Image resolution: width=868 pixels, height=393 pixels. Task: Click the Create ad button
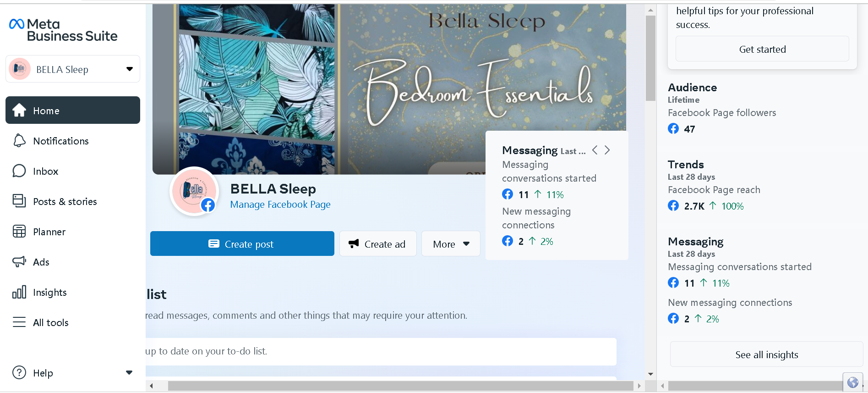[x=377, y=244]
